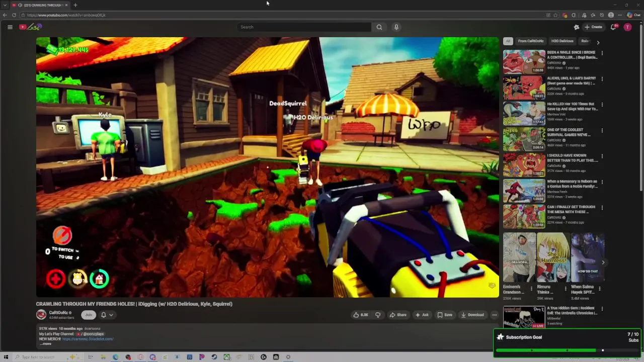Click the Download button
Viewport: 644px width, 362px height.
[472, 315]
